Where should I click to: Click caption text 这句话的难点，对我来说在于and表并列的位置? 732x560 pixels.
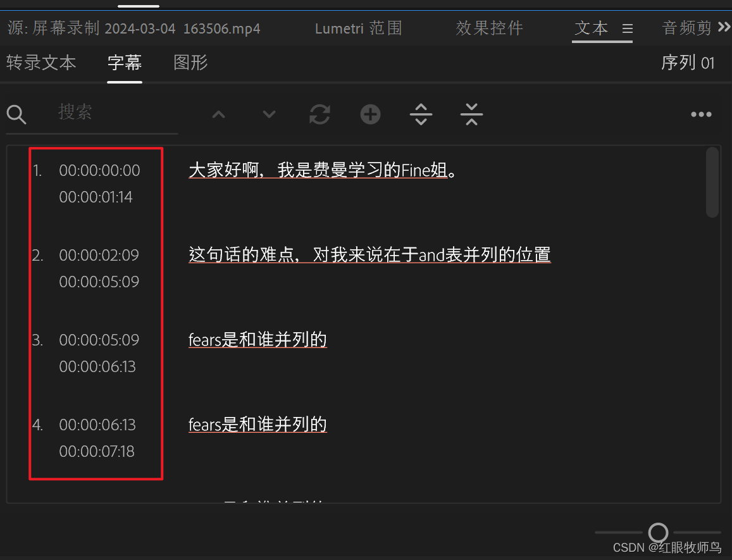point(369,255)
